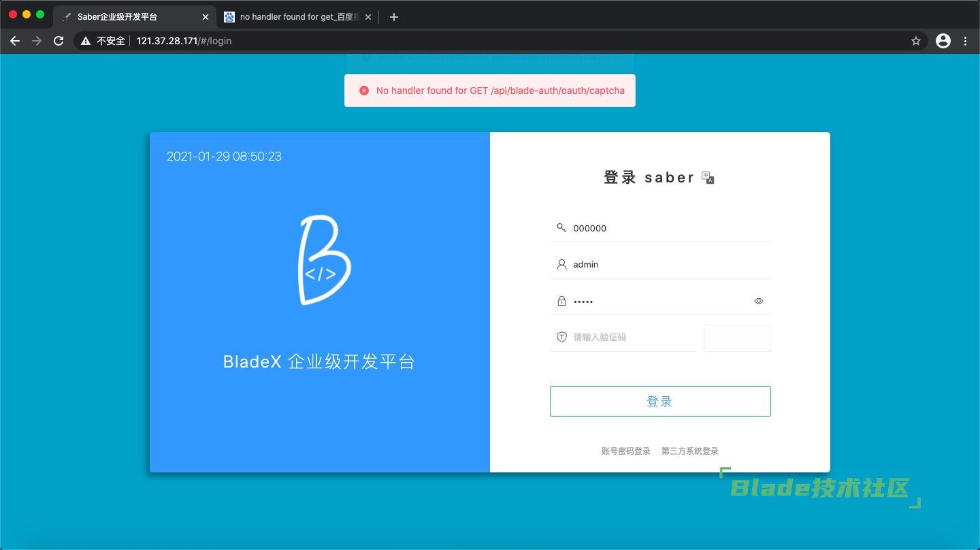Focus the password input field
Image resolution: width=980 pixels, height=550 pixels.
pyautogui.click(x=660, y=301)
